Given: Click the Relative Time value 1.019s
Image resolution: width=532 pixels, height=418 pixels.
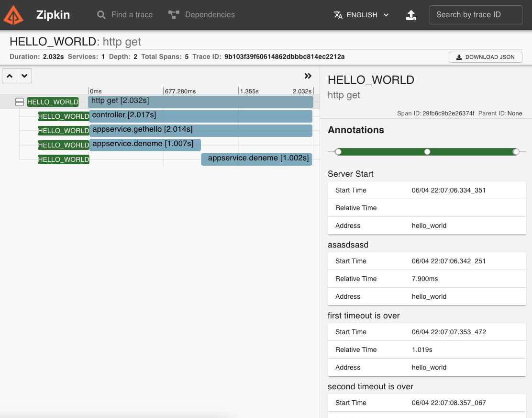Looking at the screenshot, I should click(422, 350).
